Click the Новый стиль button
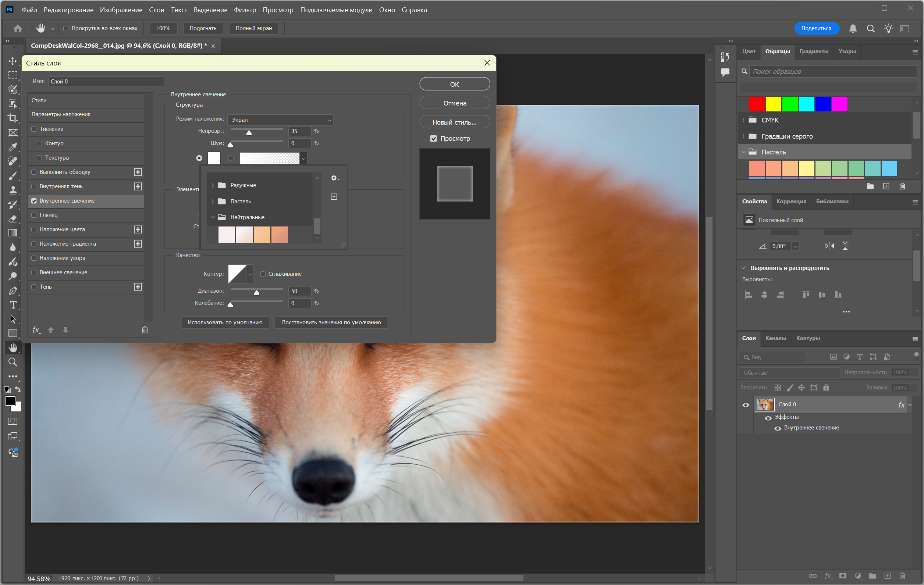Viewport: 924px width, 585px height. click(454, 122)
